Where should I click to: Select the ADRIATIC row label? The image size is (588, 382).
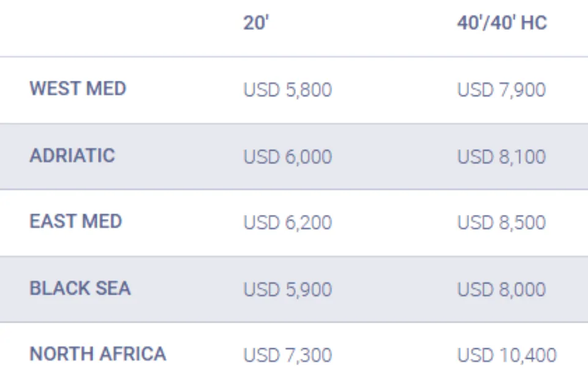[72, 155]
